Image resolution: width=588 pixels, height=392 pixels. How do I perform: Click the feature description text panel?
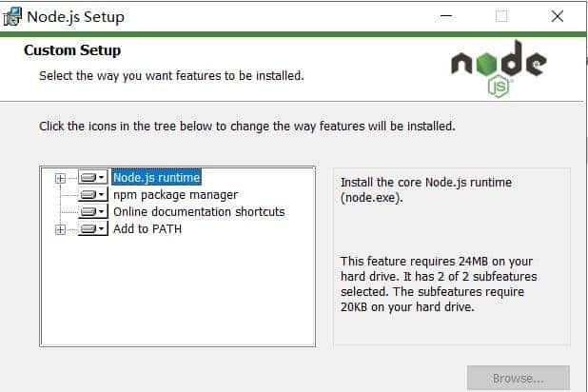(451, 255)
